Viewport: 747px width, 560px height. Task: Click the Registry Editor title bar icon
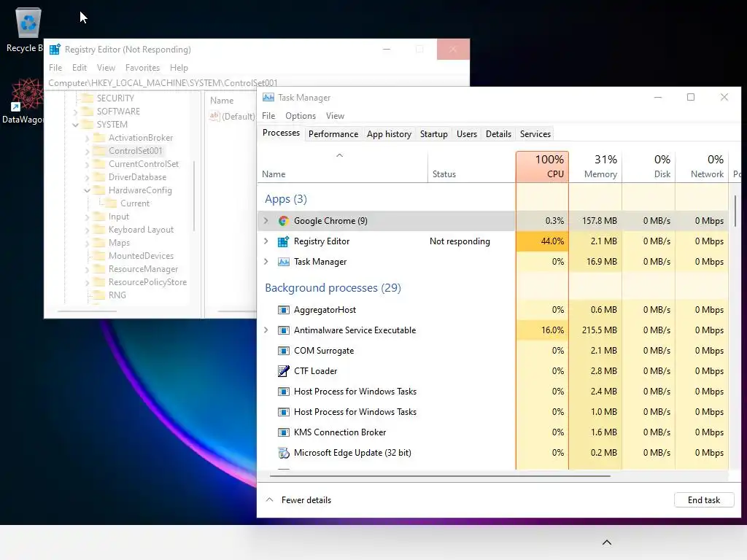point(55,50)
